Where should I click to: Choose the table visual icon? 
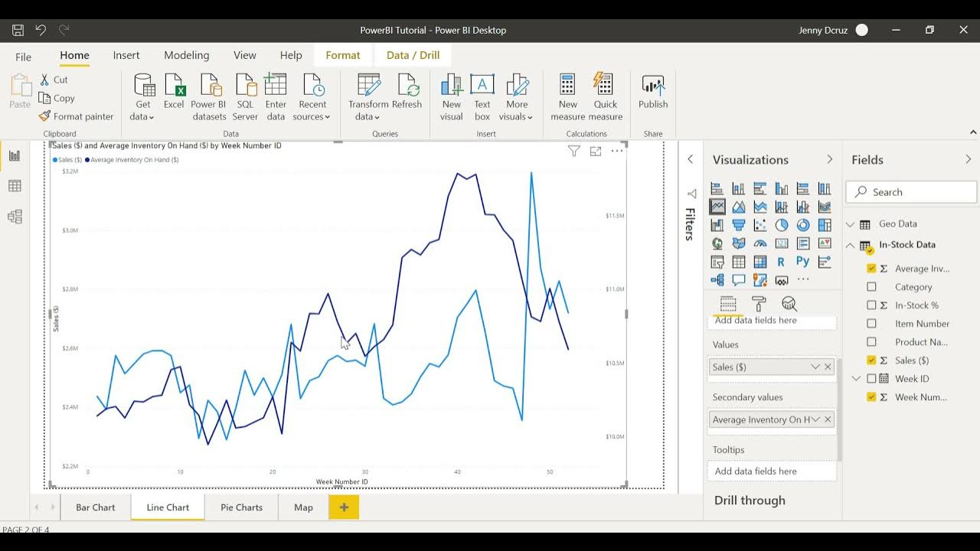739,262
